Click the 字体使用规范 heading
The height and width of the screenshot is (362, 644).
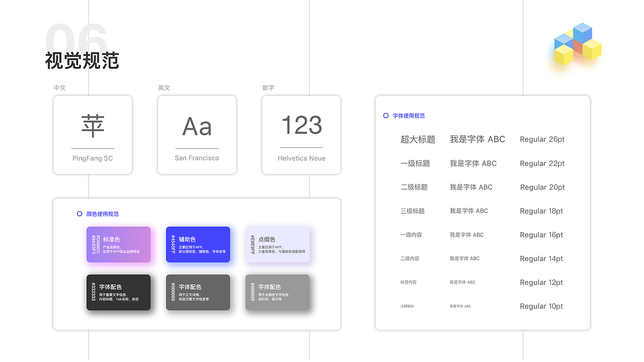coord(409,116)
